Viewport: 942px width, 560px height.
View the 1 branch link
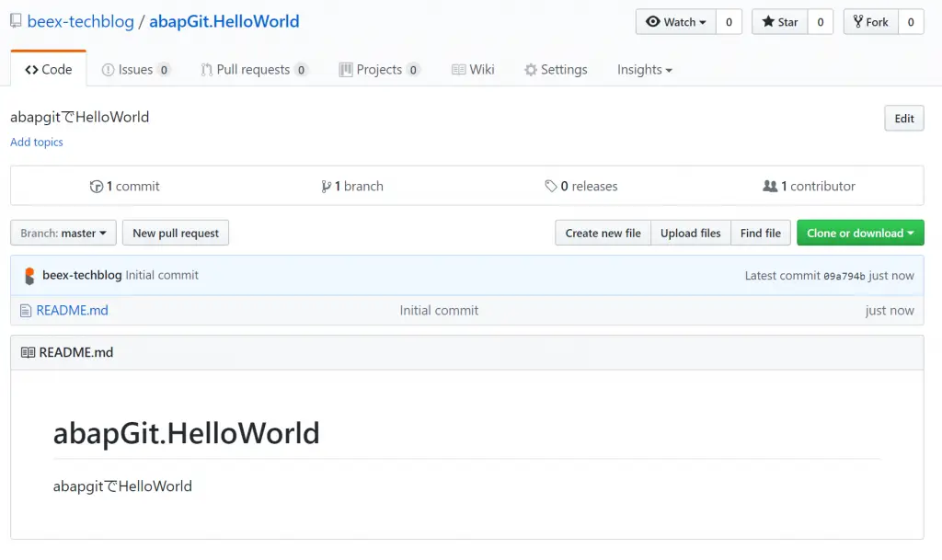point(352,187)
